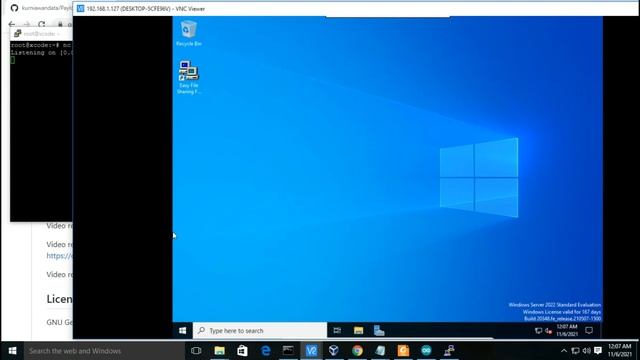Open Task View on the remote taskbar
The height and width of the screenshot is (360, 640).
337,331
